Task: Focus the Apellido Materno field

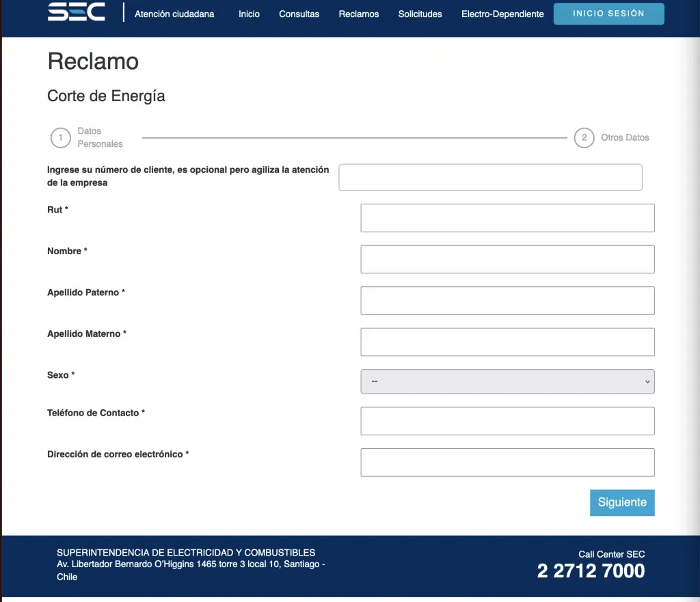Action: [x=507, y=342]
